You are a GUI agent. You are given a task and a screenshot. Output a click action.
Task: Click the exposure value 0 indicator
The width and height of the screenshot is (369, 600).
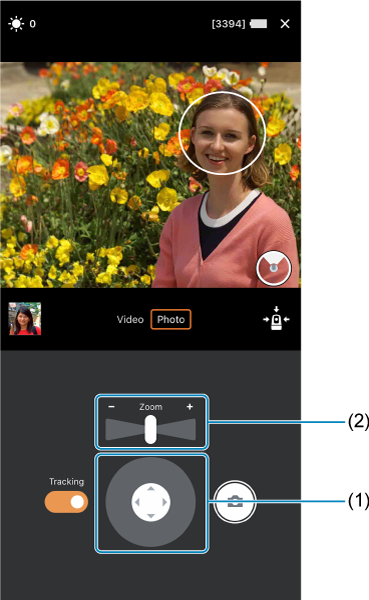(x=33, y=24)
